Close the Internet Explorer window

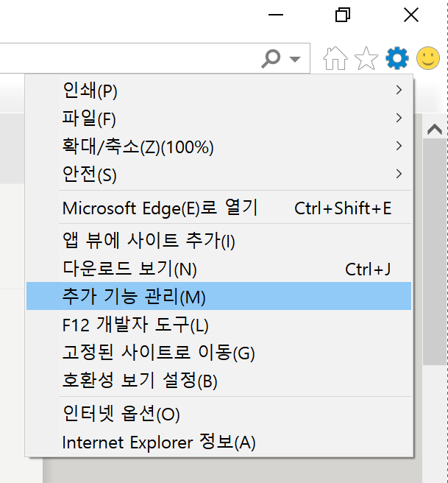click(x=411, y=15)
